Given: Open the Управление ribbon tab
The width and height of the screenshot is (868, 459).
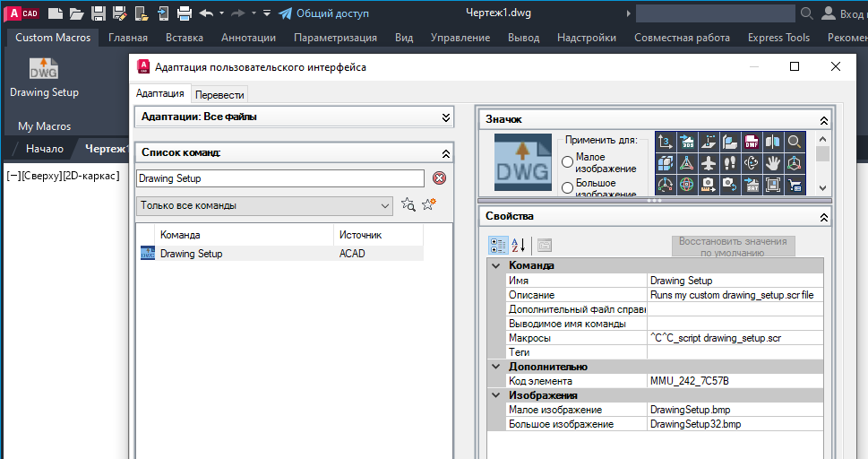Looking at the screenshot, I should [x=460, y=38].
